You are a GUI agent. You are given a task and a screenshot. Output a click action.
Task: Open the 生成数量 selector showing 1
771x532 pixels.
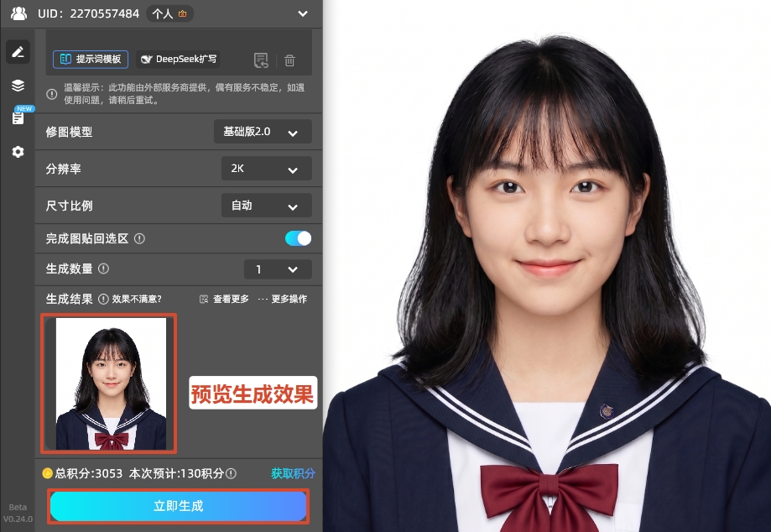(278, 269)
